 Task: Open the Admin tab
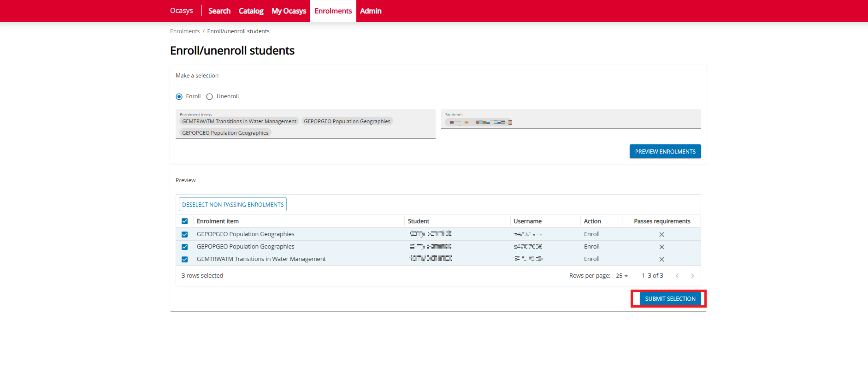click(x=371, y=11)
